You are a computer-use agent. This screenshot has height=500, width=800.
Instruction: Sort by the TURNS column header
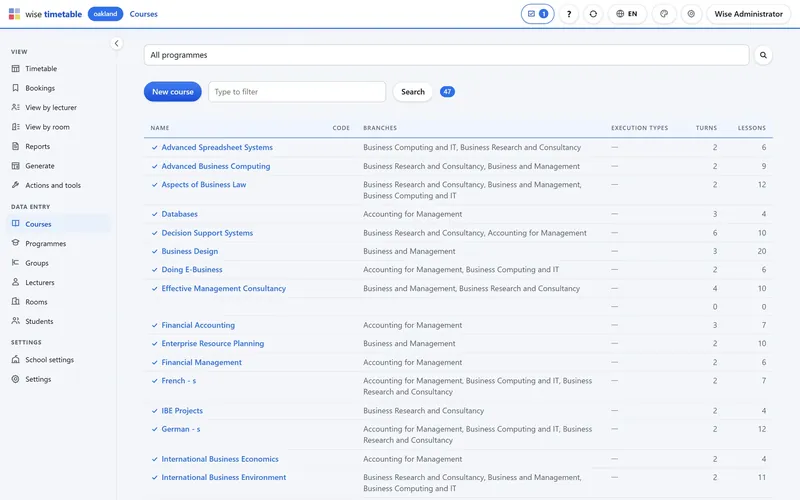click(706, 128)
